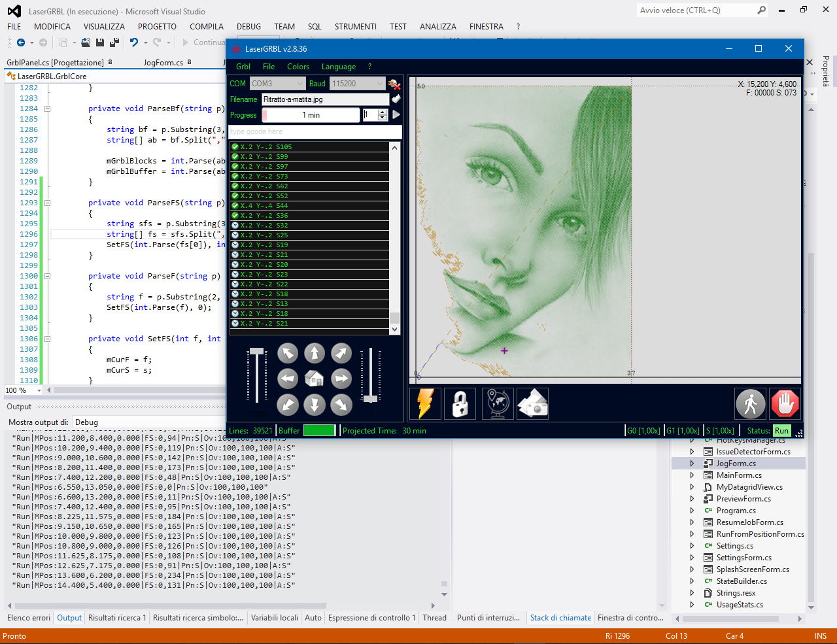Click Visual Studio navigate back arrow

(x=21, y=42)
